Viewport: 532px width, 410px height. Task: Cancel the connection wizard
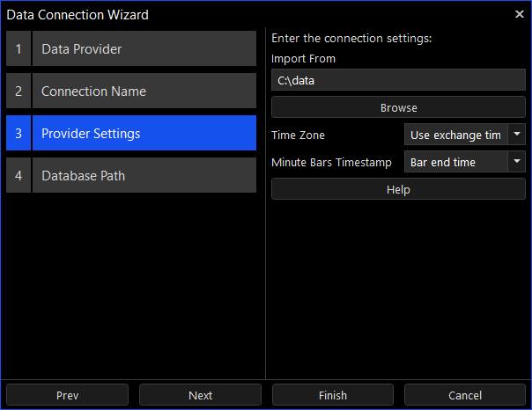465,395
